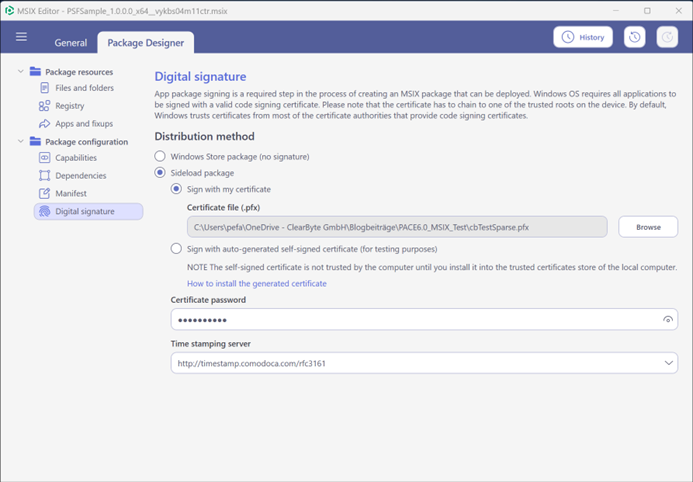Image resolution: width=693 pixels, height=482 pixels.
Task: Click the Browse button for certificate
Action: click(648, 227)
